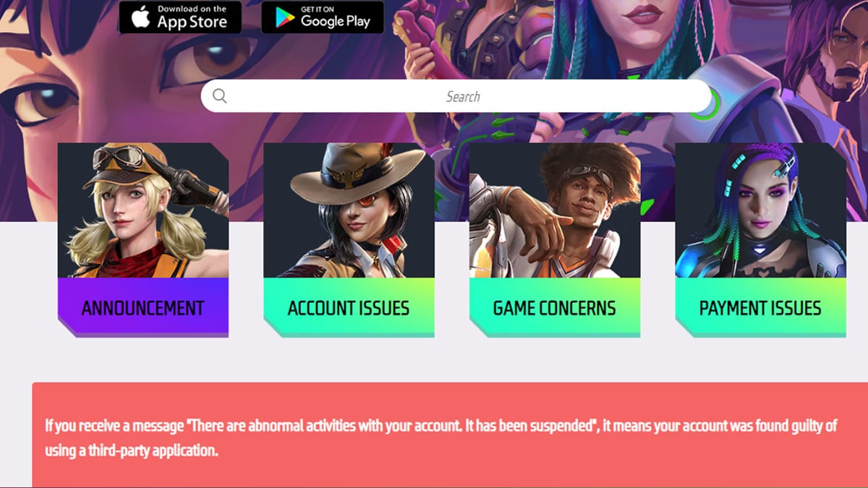The width and height of the screenshot is (868, 488).
Task: Click the "third-party application" notice text
Action: (x=153, y=450)
